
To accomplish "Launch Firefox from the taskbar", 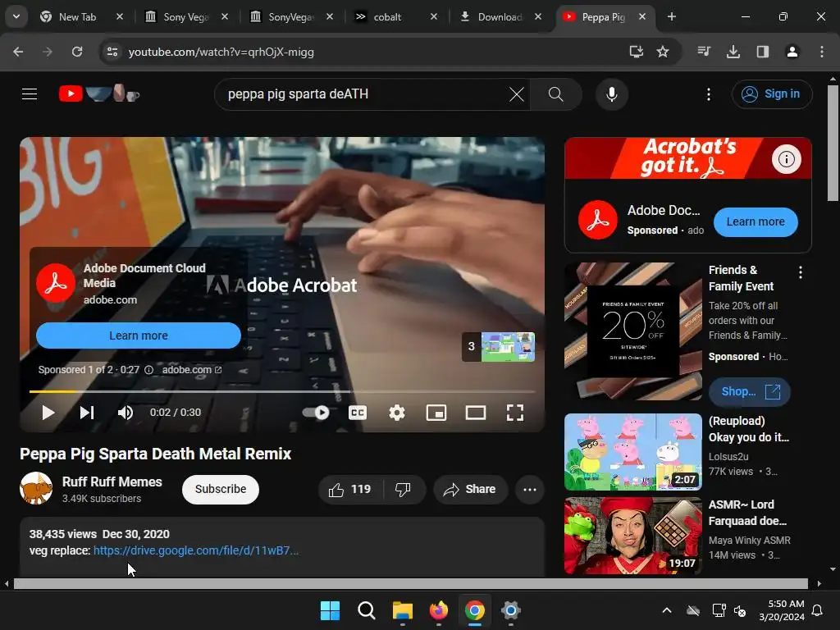I will pyautogui.click(x=439, y=610).
